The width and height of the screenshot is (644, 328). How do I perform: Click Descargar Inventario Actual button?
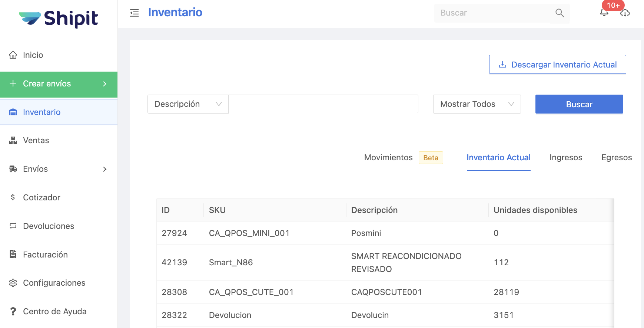[557, 65]
